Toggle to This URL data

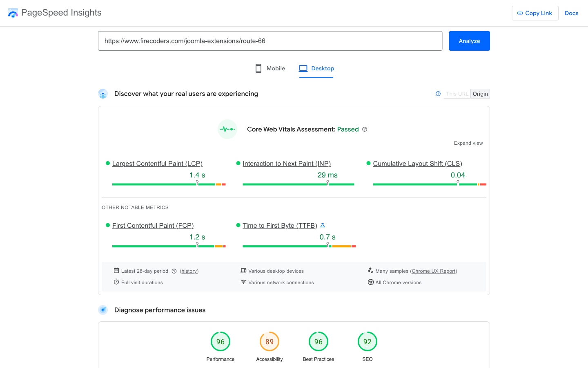pos(457,94)
